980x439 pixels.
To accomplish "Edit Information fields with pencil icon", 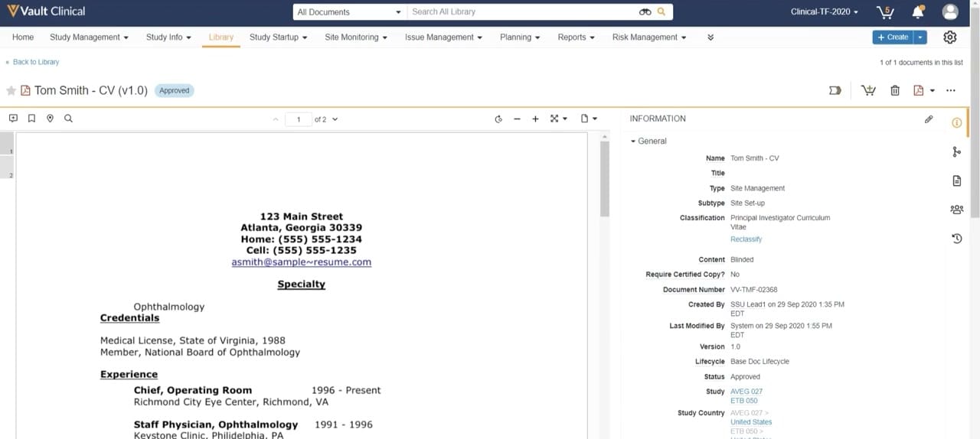I will coord(929,119).
